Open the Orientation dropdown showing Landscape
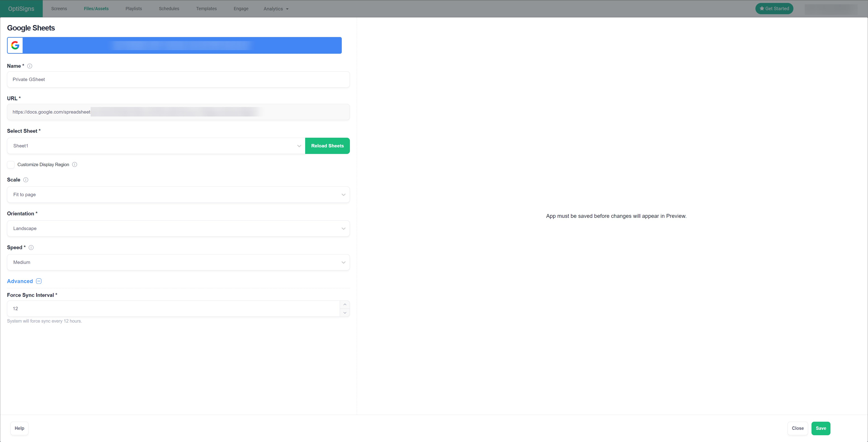The width and height of the screenshot is (868, 442). pyautogui.click(x=178, y=229)
